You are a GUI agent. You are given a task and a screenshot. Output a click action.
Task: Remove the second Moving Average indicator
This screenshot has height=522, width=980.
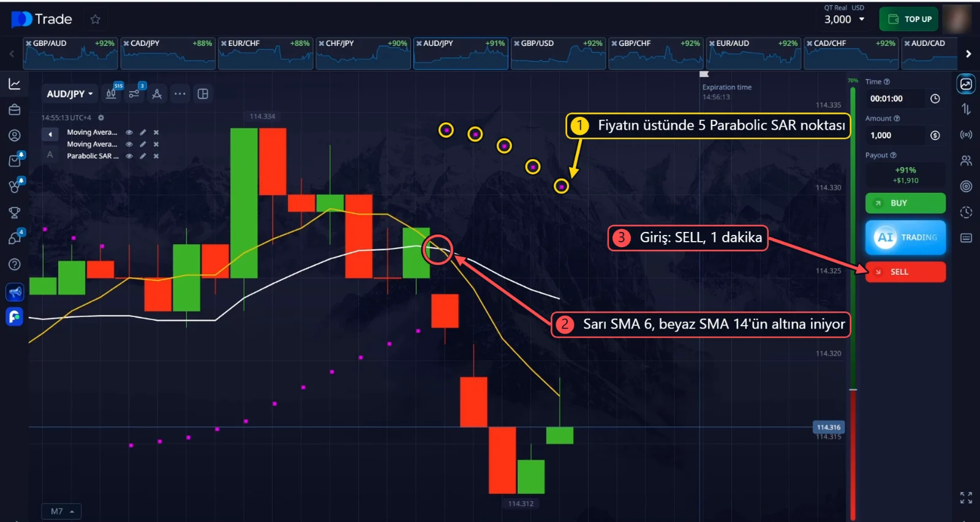156,144
